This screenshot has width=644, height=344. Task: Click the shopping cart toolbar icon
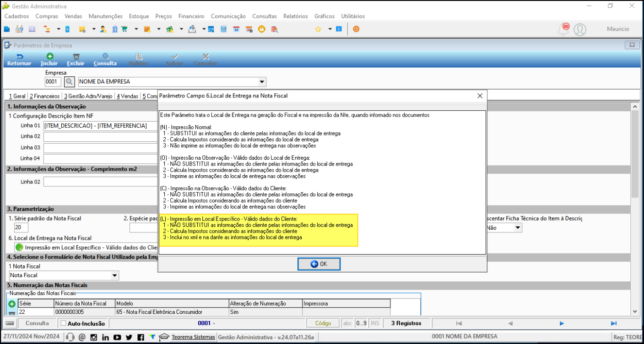[124, 29]
